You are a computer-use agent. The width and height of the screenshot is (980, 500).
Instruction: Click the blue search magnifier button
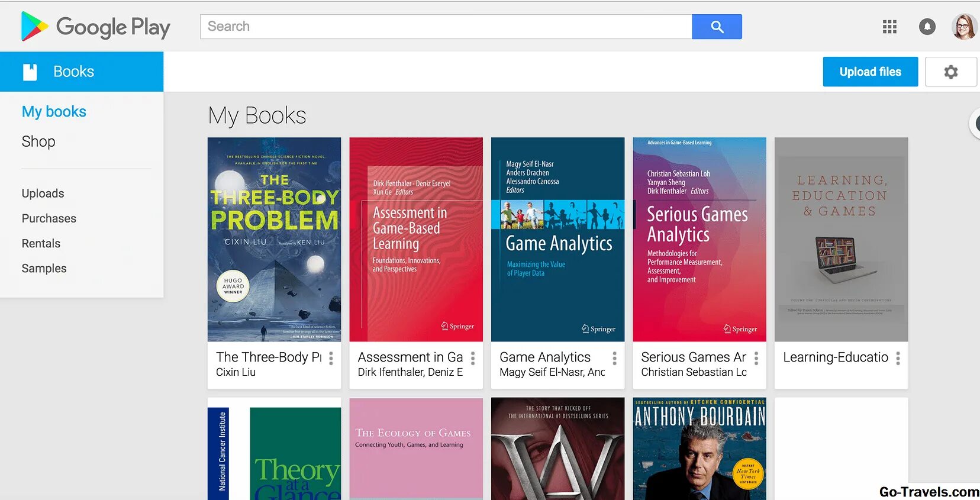pyautogui.click(x=717, y=27)
